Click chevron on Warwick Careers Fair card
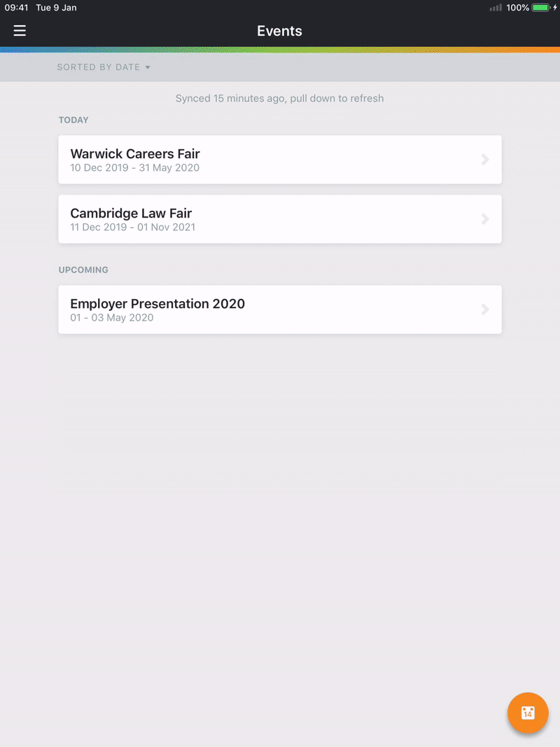The height and width of the screenshot is (747, 560). (x=485, y=160)
